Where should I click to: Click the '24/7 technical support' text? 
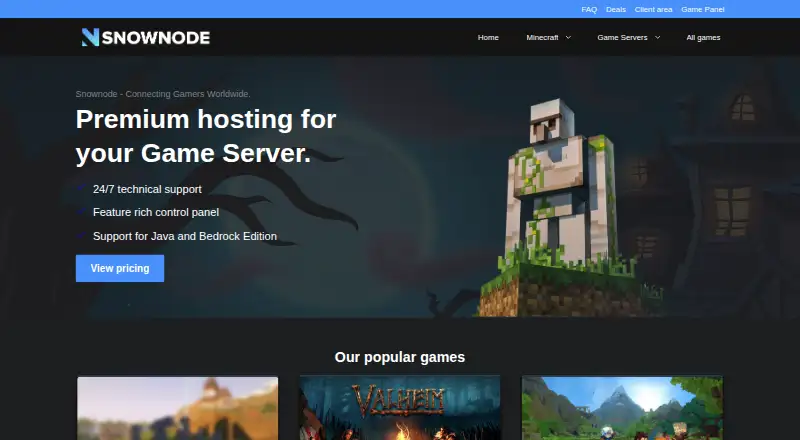coord(147,189)
